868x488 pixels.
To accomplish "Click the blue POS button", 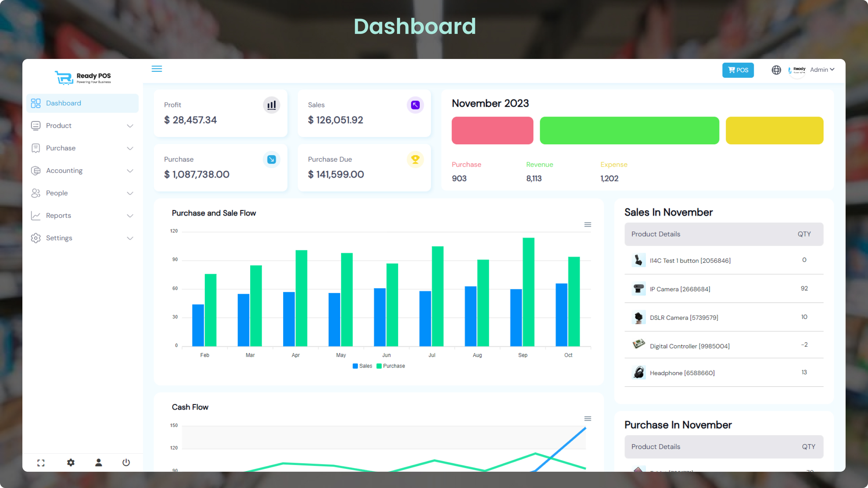I will coord(738,70).
